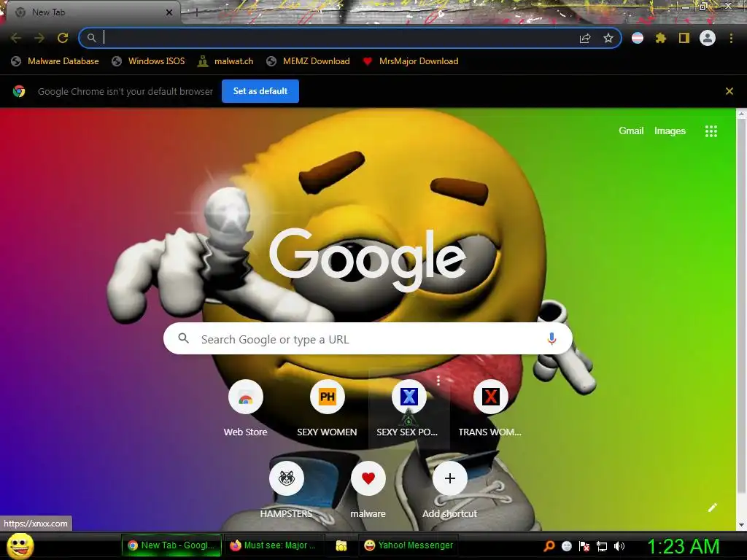Viewport: 747px width, 560px height.
Task: Switch to Yahoo! Messenger taskbar item
Action: pyautogui.click(x=409, y=545)
